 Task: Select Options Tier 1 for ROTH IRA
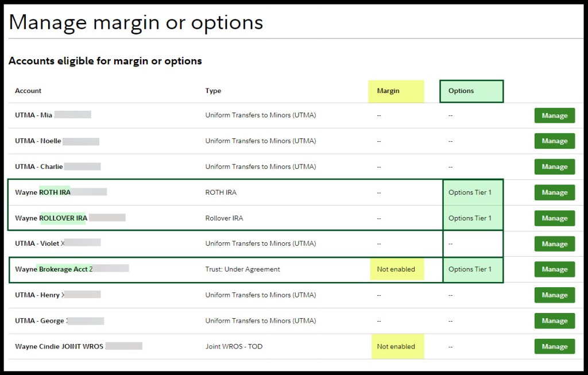tap(470, 192)
